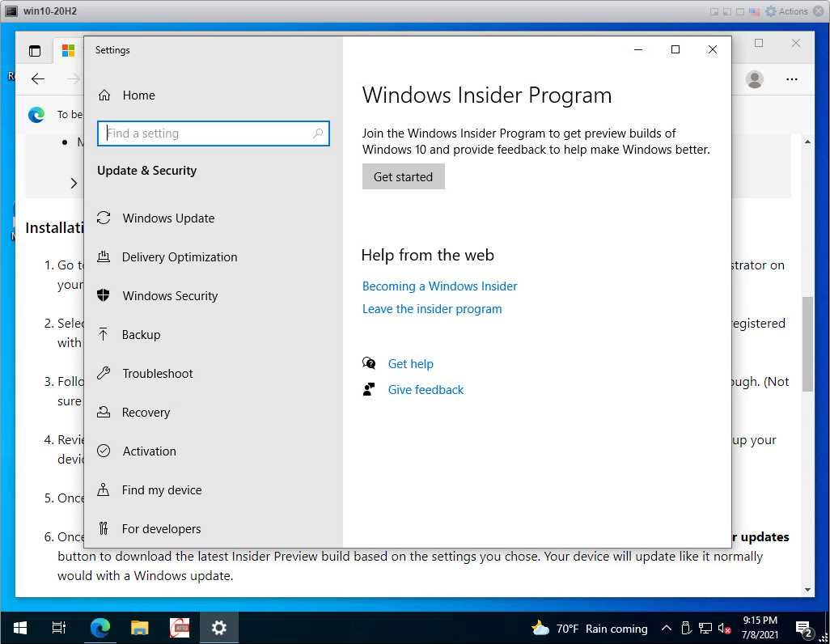Show hidden system tray icons
The height and width of the screenshot is (644, 830).
pyautogui.click(x=667, y=628)
